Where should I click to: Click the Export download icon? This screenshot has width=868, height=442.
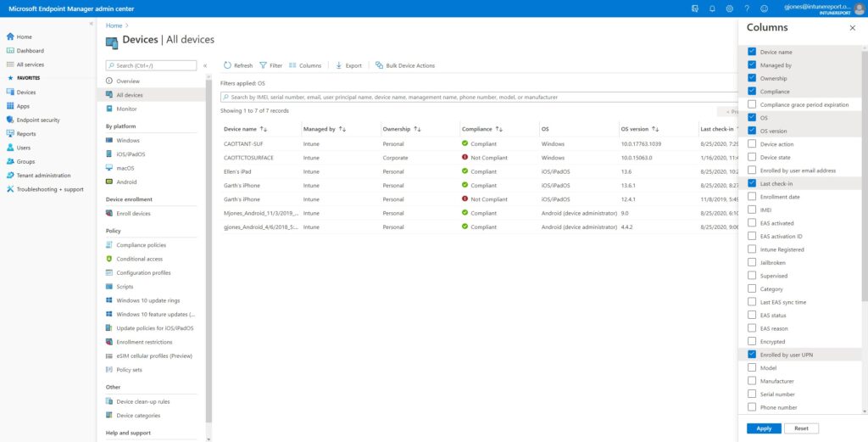tap(339, 65)
